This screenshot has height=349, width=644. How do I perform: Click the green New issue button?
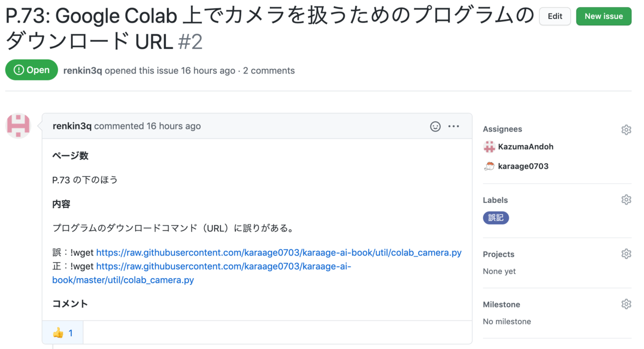tap(604, 16)
